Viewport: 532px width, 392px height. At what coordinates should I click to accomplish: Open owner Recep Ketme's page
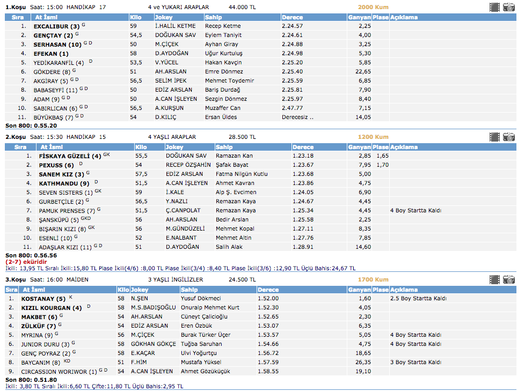pyautogui.click(x=223, y=26)
